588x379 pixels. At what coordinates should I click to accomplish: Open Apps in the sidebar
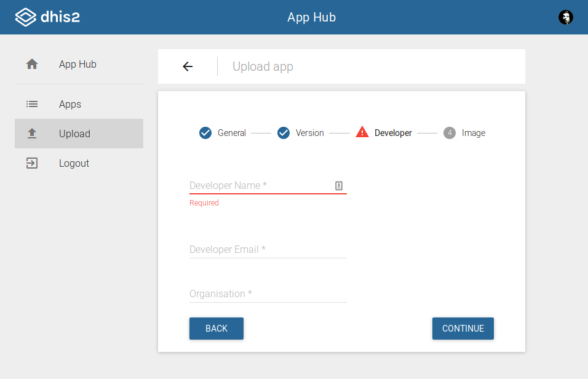(79, 104)
